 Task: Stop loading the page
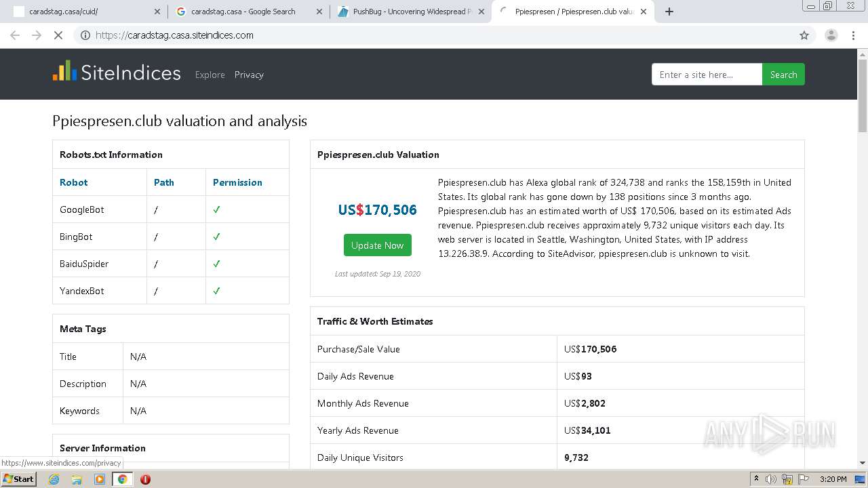58,35
